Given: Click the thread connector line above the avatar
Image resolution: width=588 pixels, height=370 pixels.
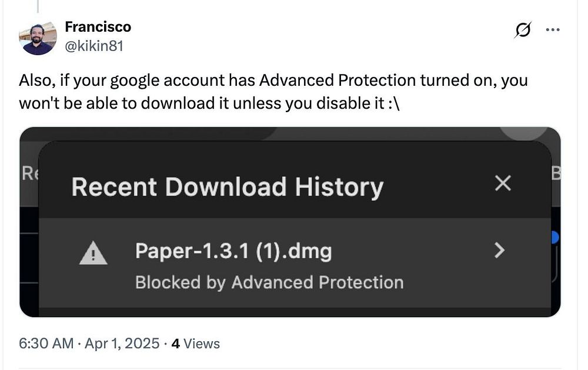Looking at the screenshot, I should coord(39,6).
